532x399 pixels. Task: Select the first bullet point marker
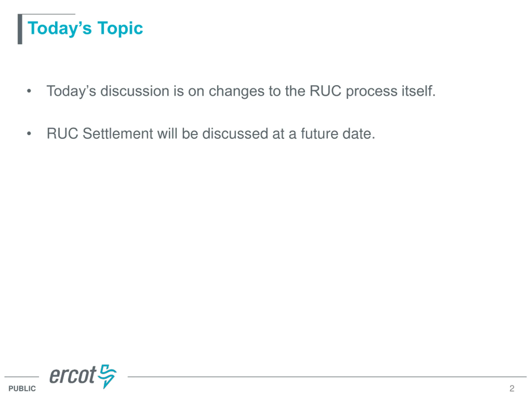click(29, 91)
